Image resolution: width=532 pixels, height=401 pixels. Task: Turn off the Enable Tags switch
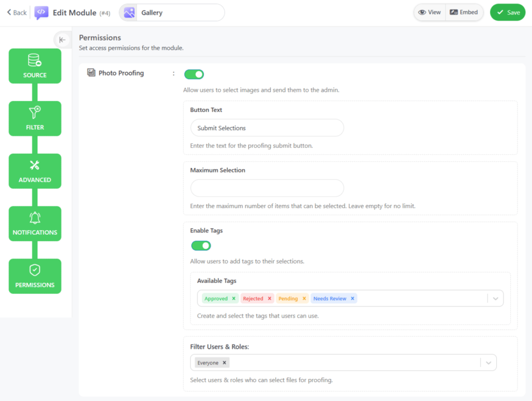pos(201,246)
